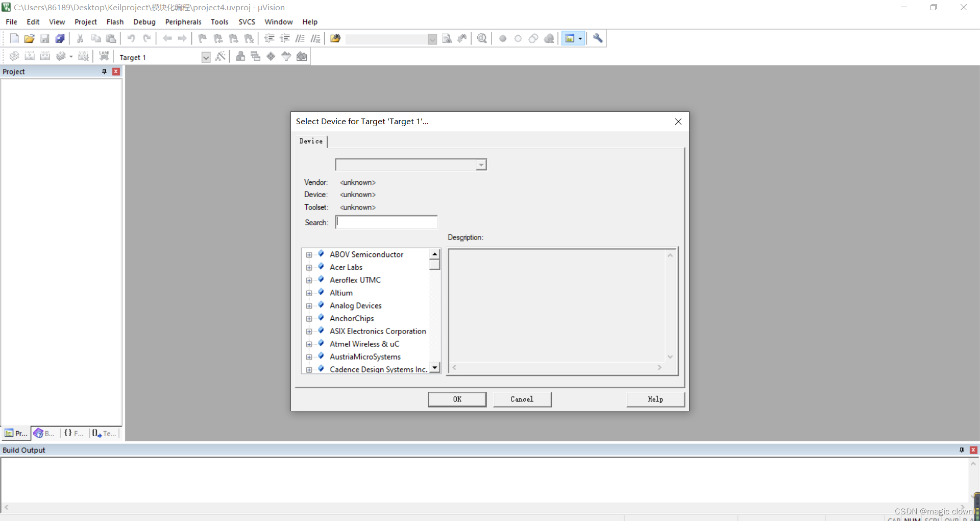The width and height of the screenshot is (980, 521).
Task: Select Cadence Design Systems Inc. vendor
Action: click(x=378, y=369)
